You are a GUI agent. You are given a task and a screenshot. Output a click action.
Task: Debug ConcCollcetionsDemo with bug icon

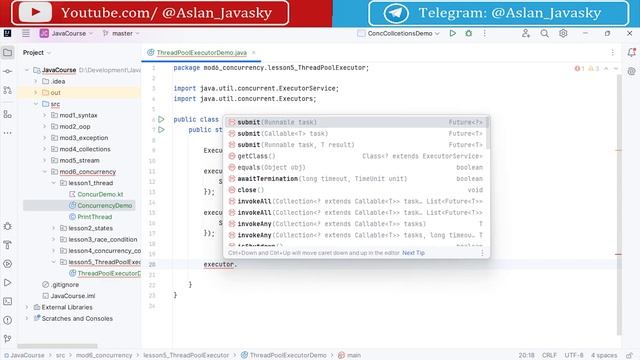click(x=469, y=33)
